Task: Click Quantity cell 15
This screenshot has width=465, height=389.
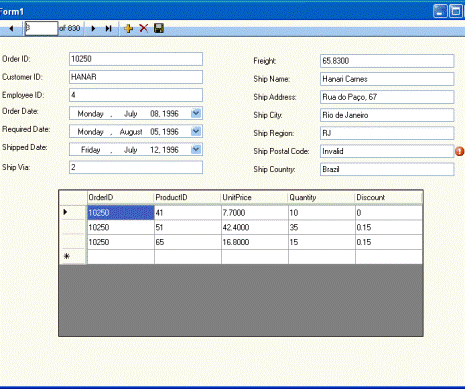Action: pyautogui.click(x=322, y=242)
